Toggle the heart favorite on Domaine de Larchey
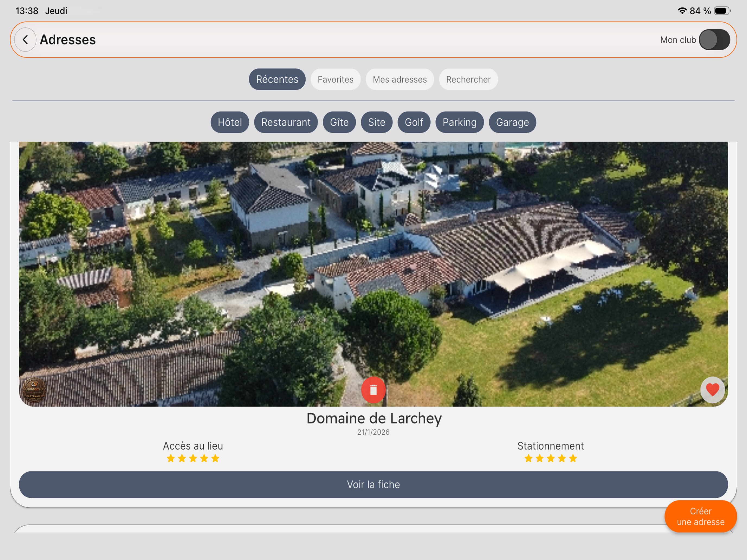Viewport: 747px width, 560px height. pos(713,390)
